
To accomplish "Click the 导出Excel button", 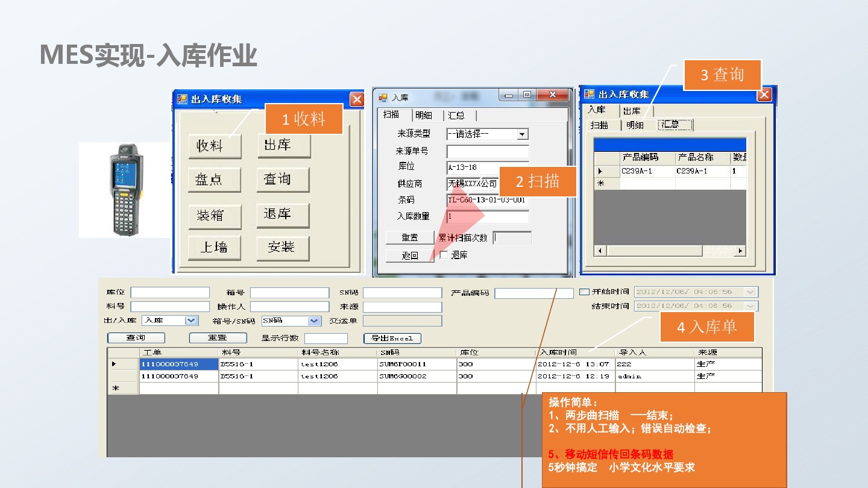I will point(392,339).
